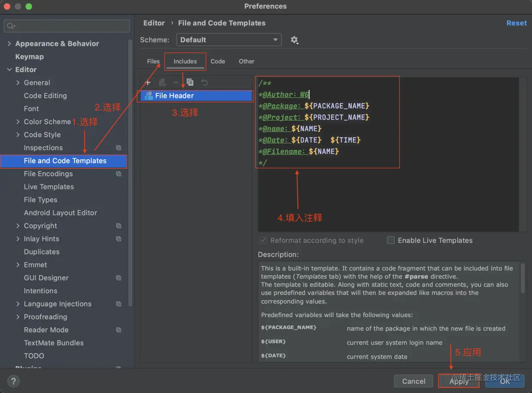Open the Reader Mode settings
Viewport: 532px width, 393px height.
tap(46, 330)
